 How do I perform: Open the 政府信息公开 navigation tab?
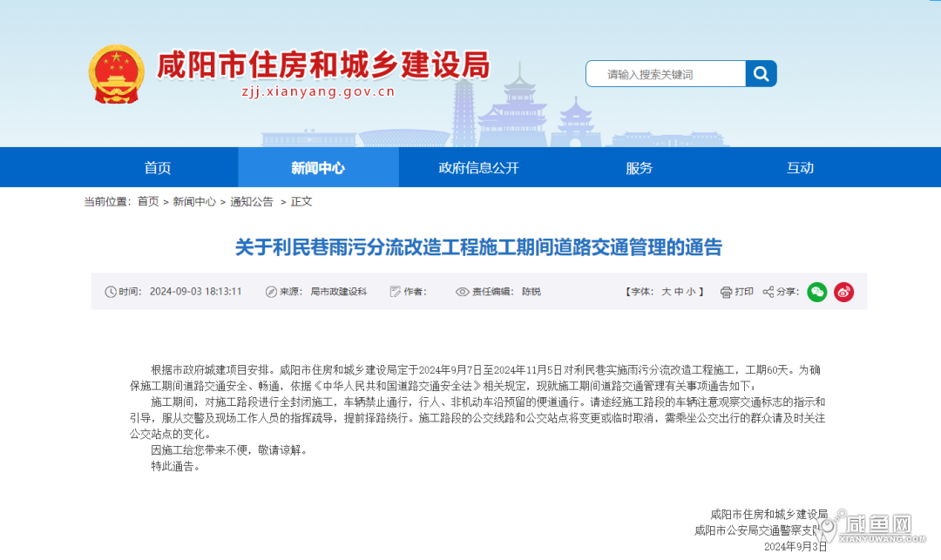coord(478,168)
